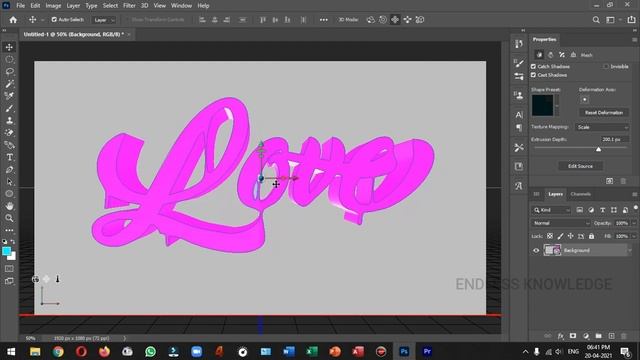
Task: Open the Properties panel menu
Action: pyautogui.click(x=634, y=40)
